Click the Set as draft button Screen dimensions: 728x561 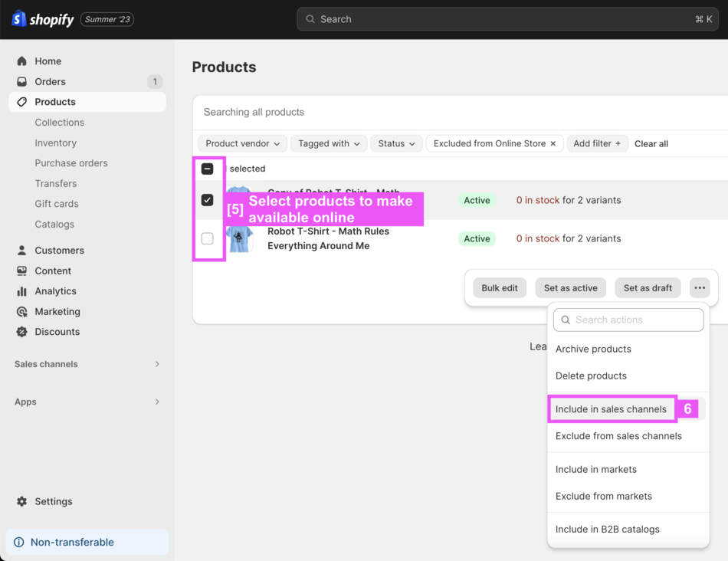tap(648, 288)
